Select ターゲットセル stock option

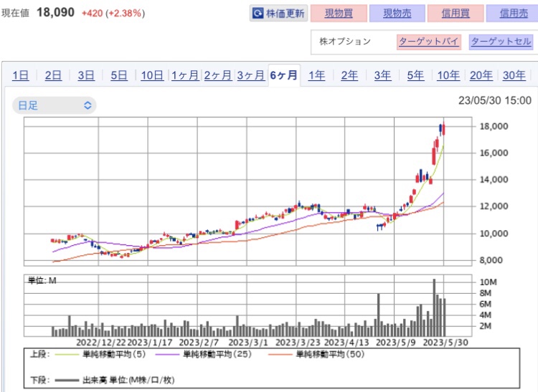[501, 42]
